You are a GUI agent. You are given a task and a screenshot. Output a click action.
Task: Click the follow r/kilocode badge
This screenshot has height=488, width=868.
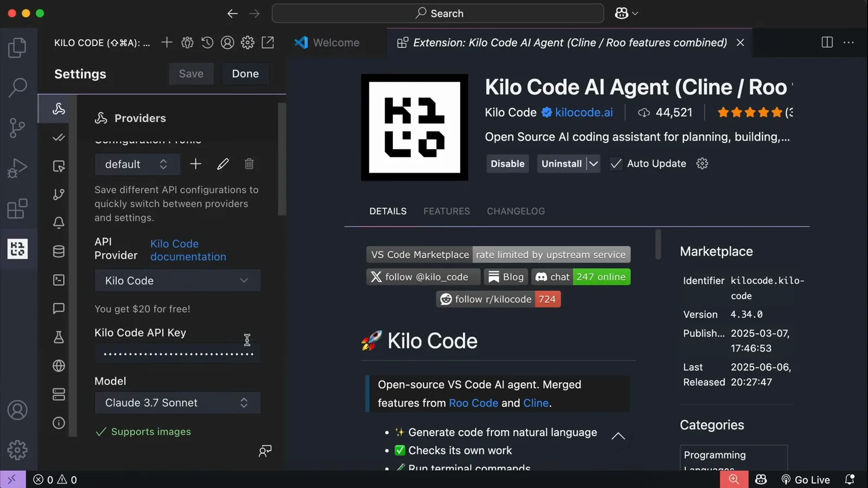pos(499,299)
